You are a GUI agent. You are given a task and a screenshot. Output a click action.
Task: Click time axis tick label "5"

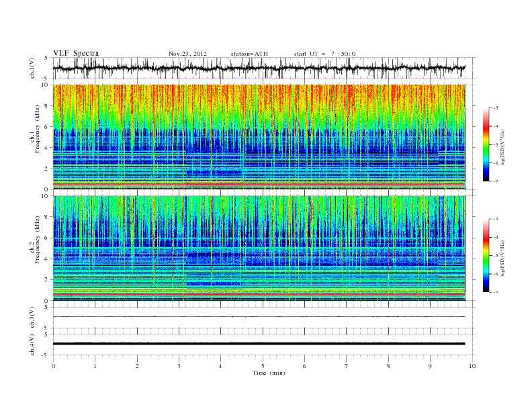point(263,366)
